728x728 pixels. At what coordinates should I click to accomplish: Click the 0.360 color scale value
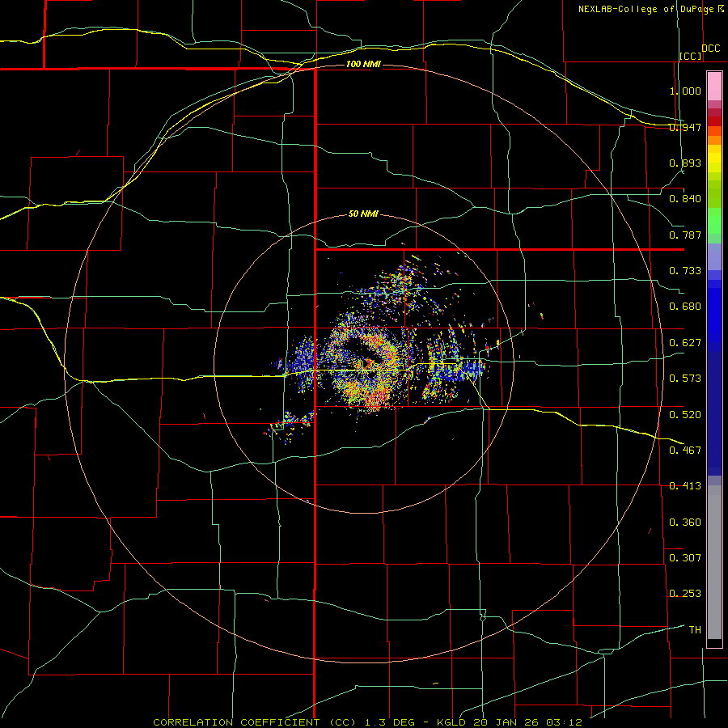point(685,523)
